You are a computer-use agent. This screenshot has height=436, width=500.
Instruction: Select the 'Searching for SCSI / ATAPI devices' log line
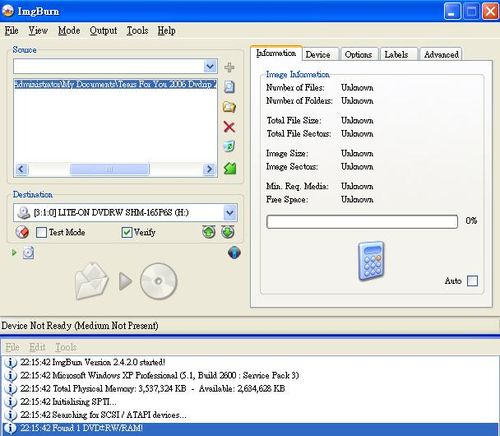(x=250, y=415)
